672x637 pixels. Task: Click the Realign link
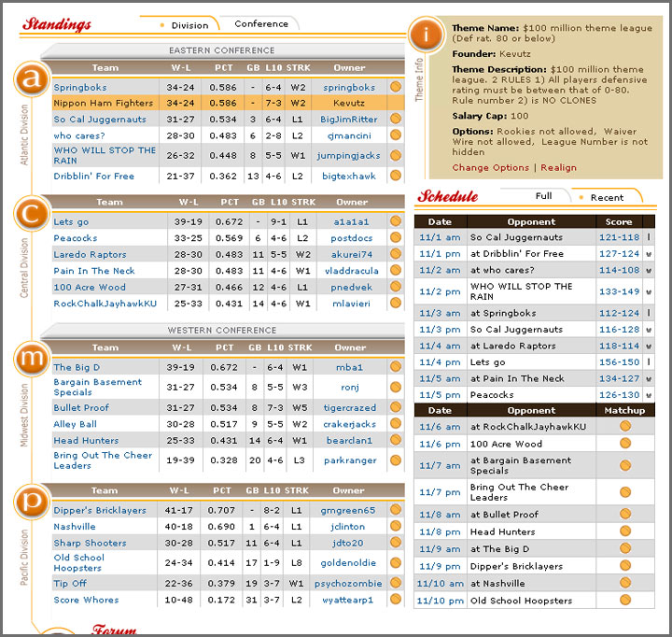coord(558,168)
